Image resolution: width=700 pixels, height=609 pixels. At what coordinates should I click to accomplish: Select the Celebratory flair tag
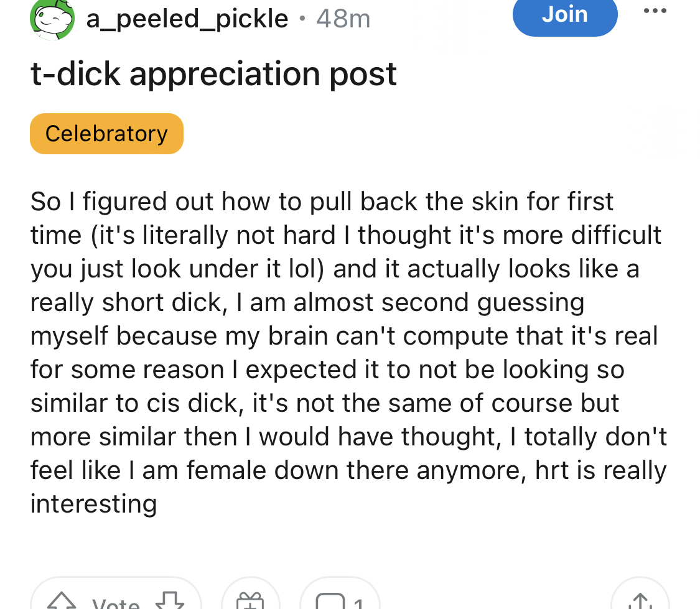point(106,134)
